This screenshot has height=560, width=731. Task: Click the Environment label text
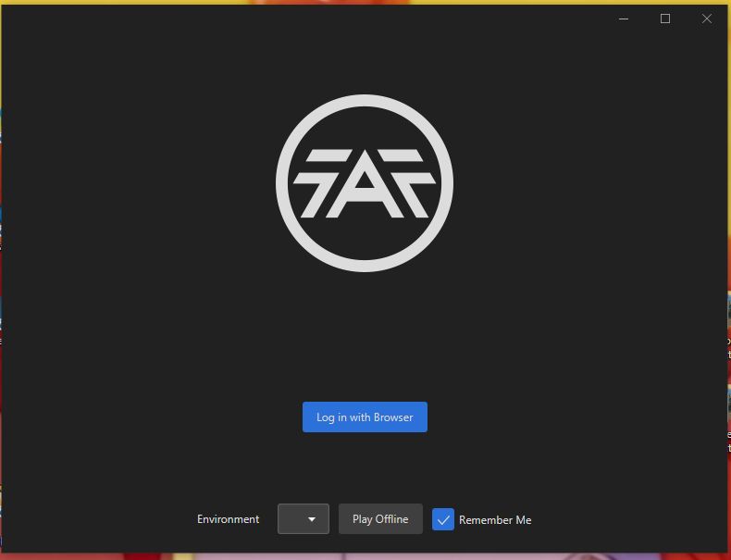[x=228, y=519]
